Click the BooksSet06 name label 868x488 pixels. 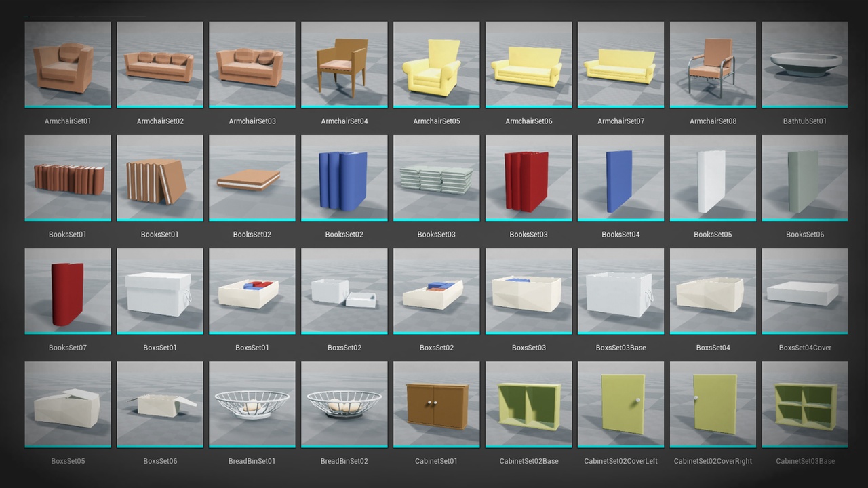pos(805,235)
